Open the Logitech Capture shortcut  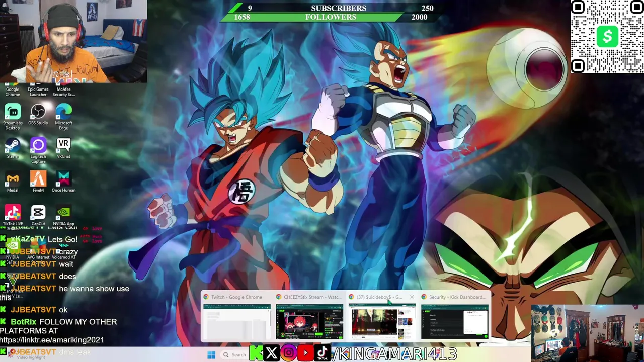tap(38, 151)
